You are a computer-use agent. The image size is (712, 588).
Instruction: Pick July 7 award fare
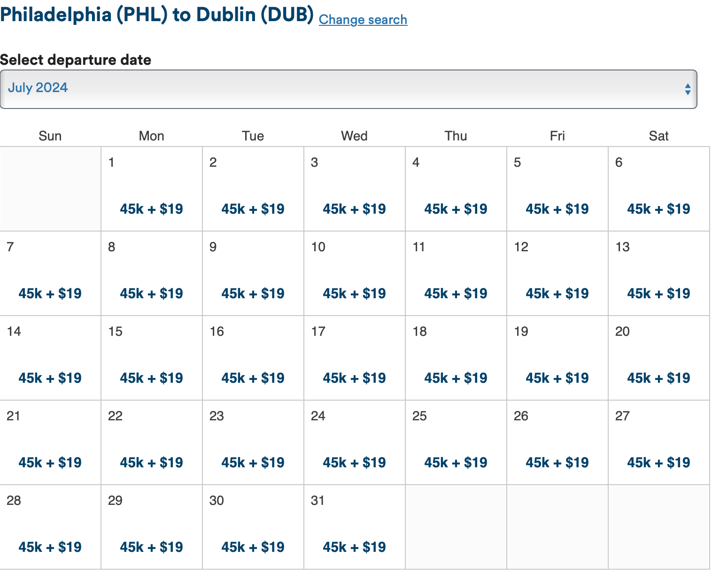point(50,294)
